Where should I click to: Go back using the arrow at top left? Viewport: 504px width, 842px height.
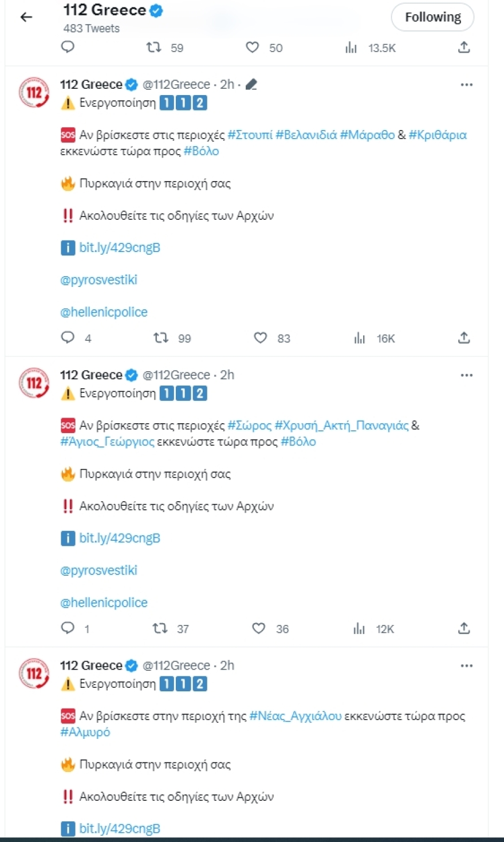[x=26, y=17]
